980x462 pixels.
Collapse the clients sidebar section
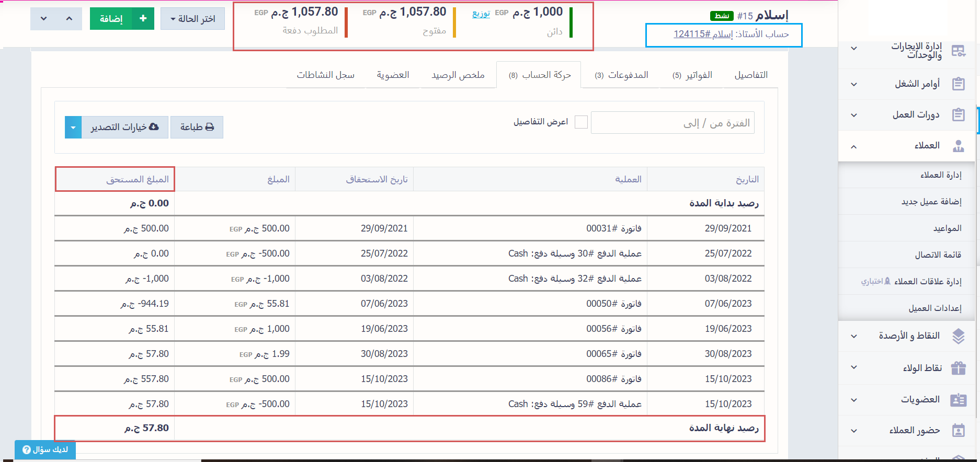tap(853, 146)
